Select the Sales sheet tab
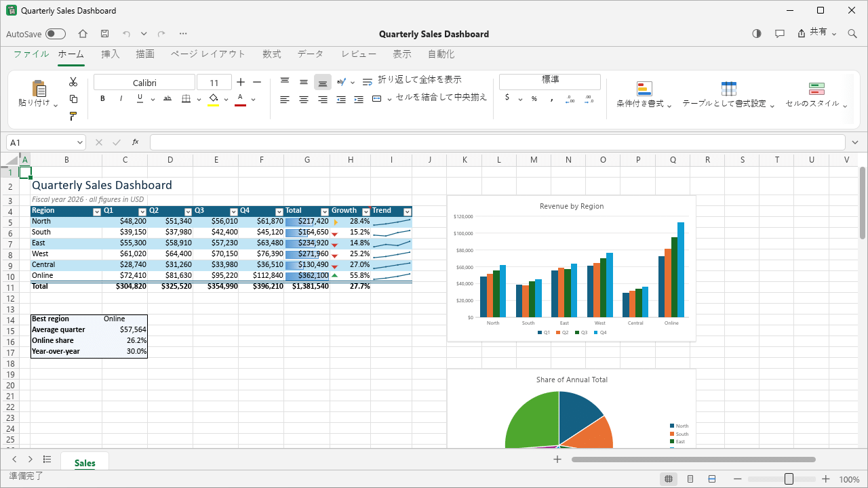 (x=85, y=463)
